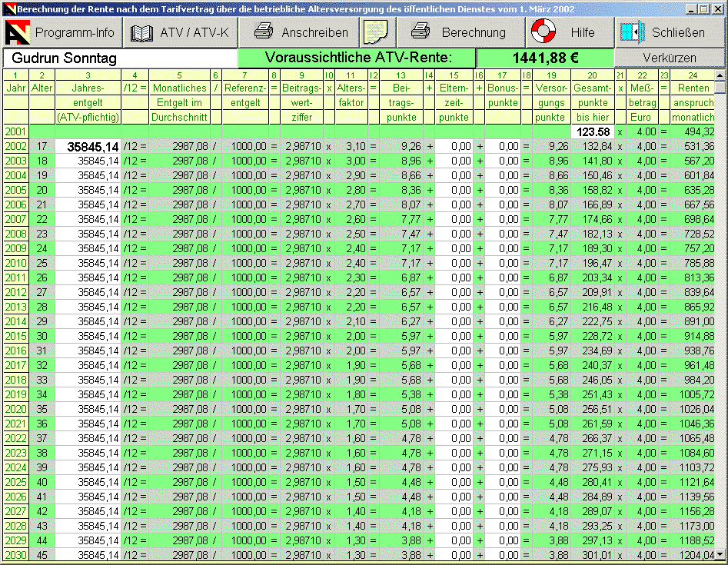Click the Bonuspunkte field for year 2002
Screen dimensions: 728x565
click(503, 147)
